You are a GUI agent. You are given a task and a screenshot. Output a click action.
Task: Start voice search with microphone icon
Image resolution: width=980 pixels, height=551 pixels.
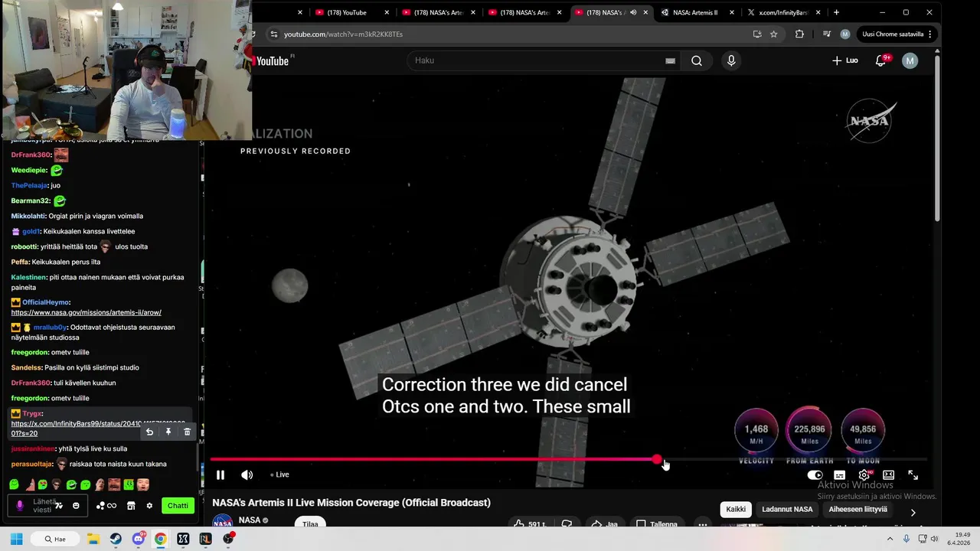tap(731, 60)
